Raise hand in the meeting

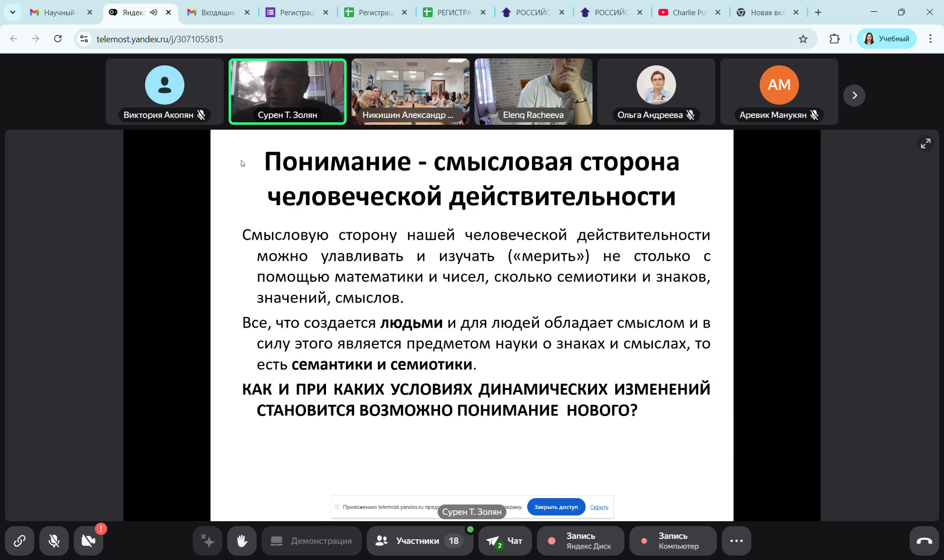[242, 541]
